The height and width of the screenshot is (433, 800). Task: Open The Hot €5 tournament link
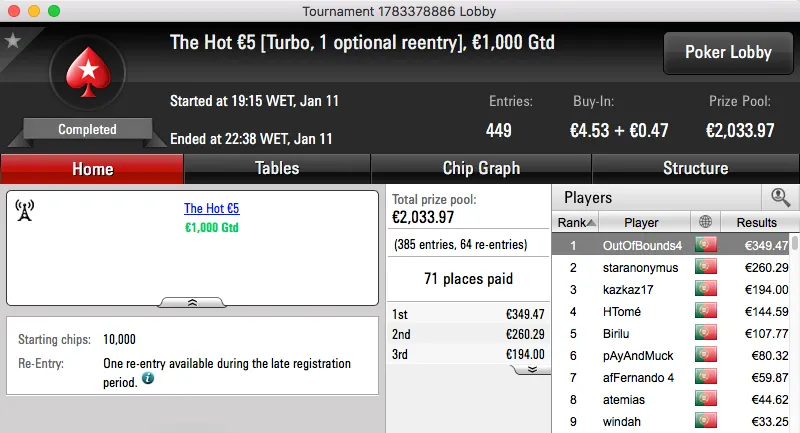coord(211,209)
